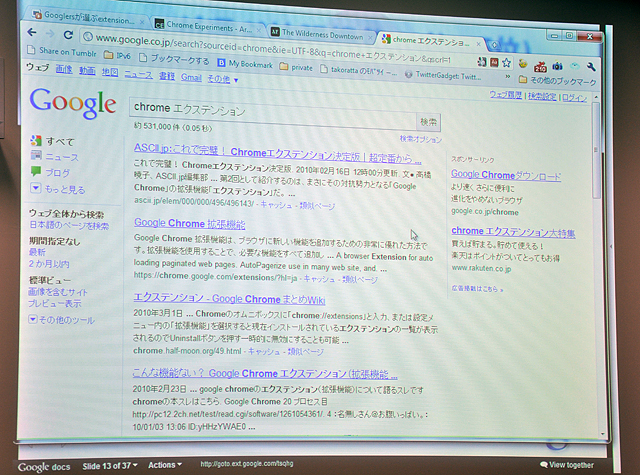This screenshot has width=640, height=475.
Task: Click the dark icon left of red square
Action: pos(482,62)
